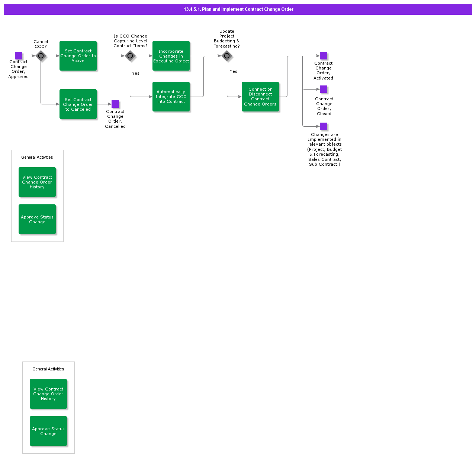Select the Is CCO Change Capturing Level gateway
This screenshot has width=476, height=457.
click(130, 56)
